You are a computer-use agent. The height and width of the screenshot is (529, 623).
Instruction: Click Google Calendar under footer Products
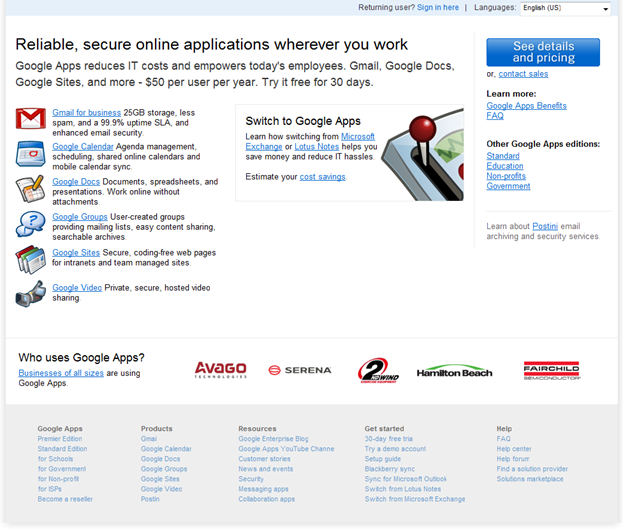(166, 449)
